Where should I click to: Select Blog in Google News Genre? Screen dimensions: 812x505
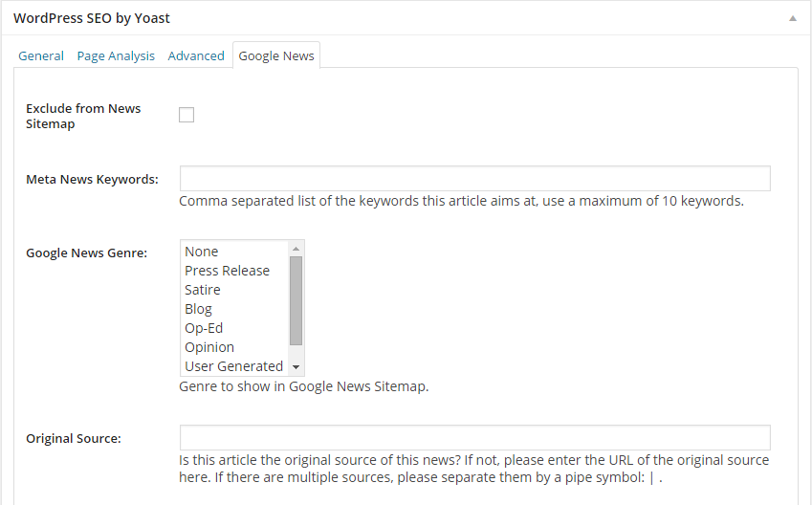pos(199,309)
